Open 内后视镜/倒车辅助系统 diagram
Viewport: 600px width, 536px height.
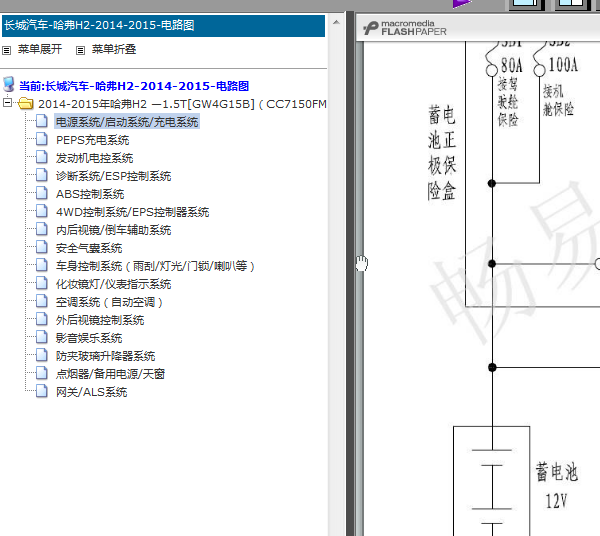pyautogui.click(x=113, y=230)
